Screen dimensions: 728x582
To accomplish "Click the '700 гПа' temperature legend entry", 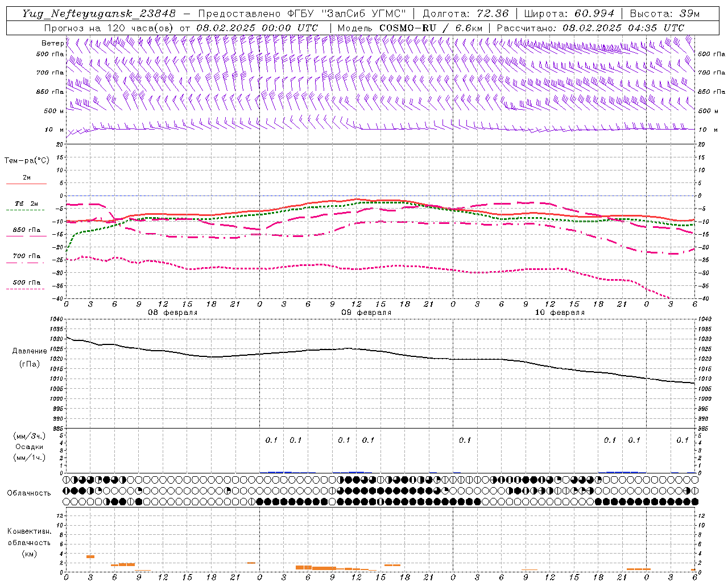I will (27, 256).
